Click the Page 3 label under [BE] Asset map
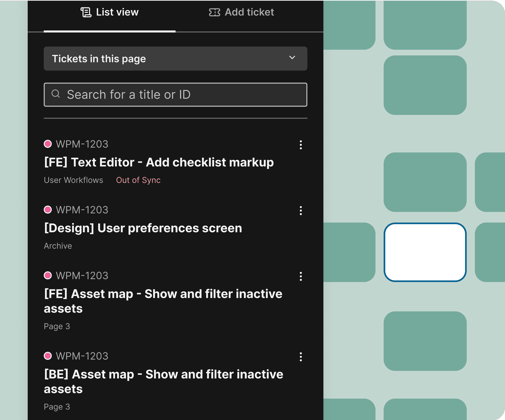505x420 pixels. [x=57, y=407]
